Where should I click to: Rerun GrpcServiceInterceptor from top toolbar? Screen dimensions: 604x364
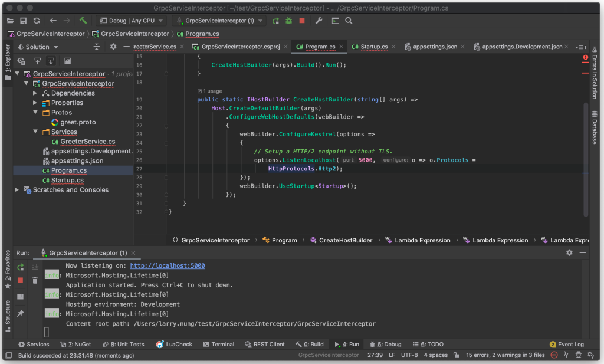pos(275,21)
